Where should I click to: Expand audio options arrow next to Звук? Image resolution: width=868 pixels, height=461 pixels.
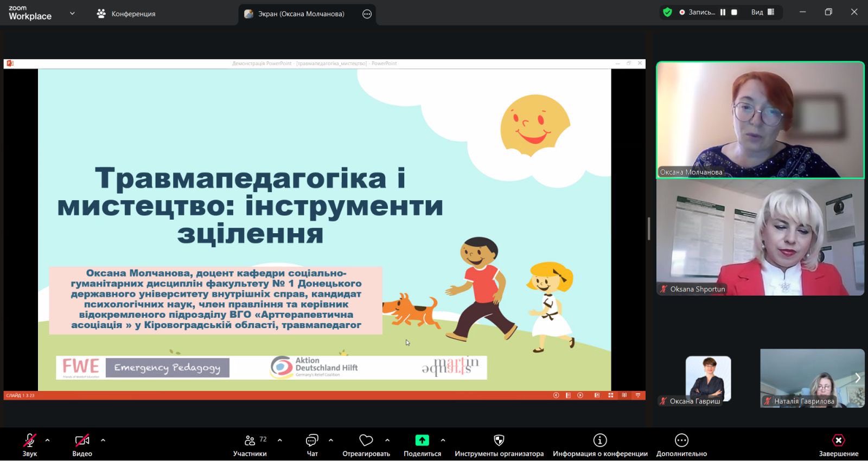click(x=48, y=440)
